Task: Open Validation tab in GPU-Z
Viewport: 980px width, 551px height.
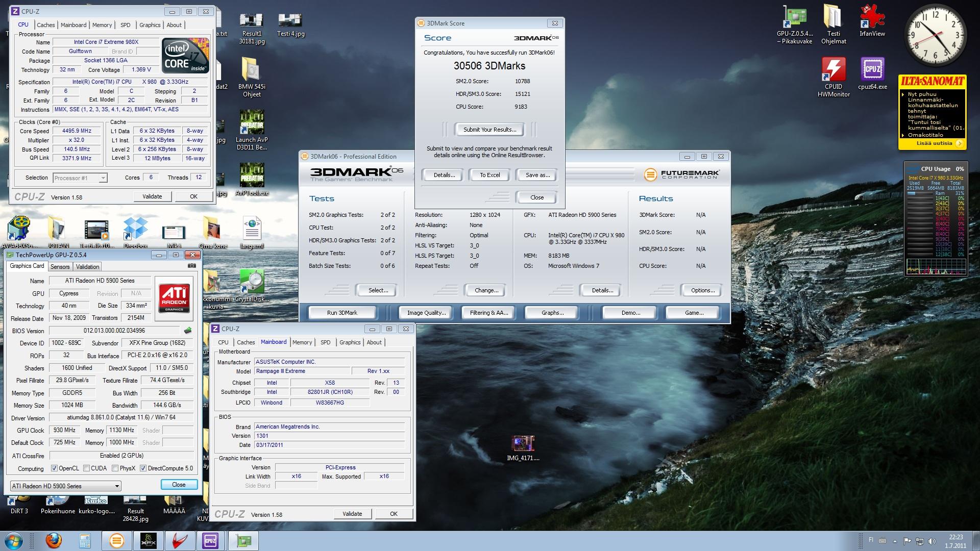Action: (x=87, y=267)
